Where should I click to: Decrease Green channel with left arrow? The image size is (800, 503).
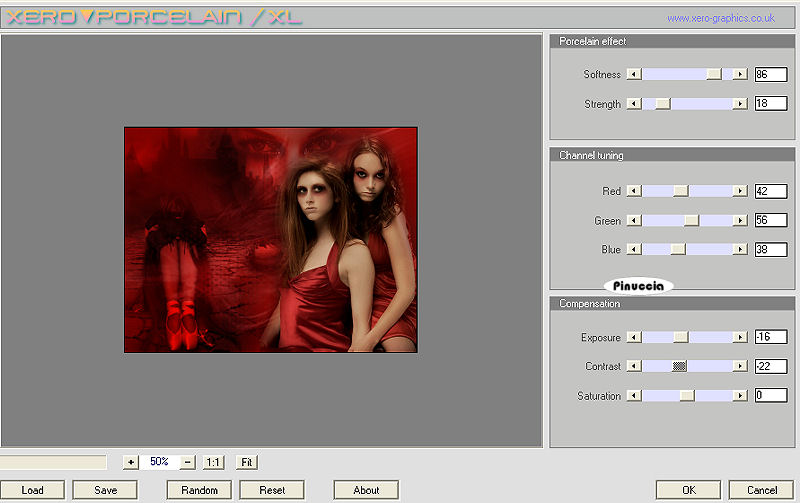633,221
